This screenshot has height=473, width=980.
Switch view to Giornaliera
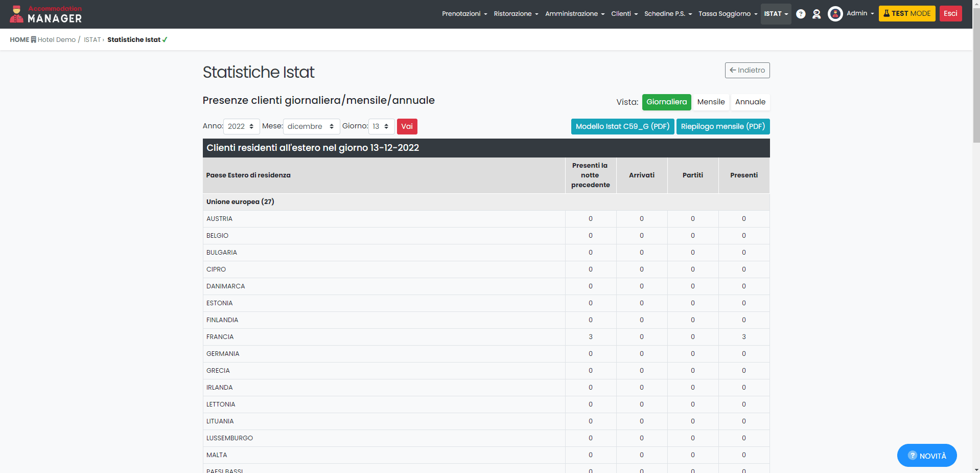click(x=666, y=102)
